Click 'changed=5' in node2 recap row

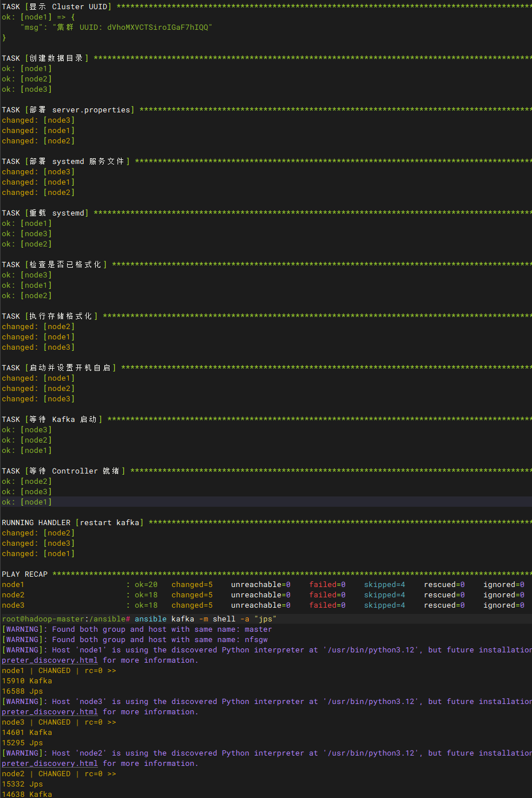(x=192, y=595)
